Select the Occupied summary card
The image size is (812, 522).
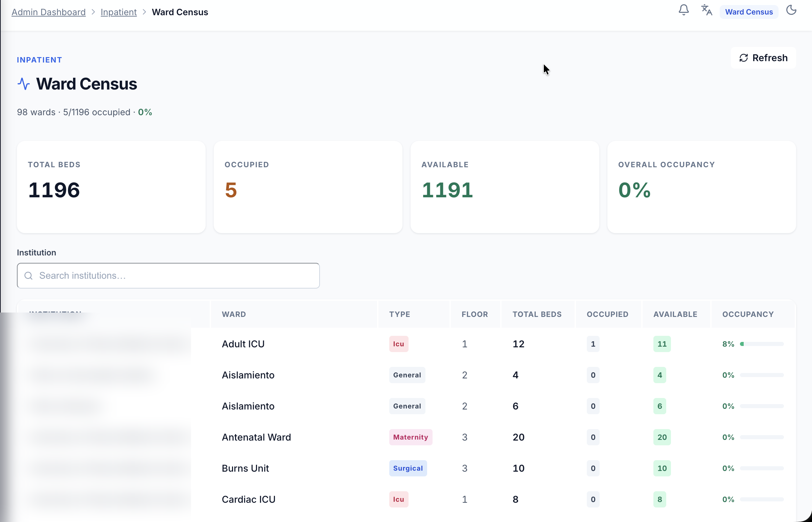click(x=308, y=187)
